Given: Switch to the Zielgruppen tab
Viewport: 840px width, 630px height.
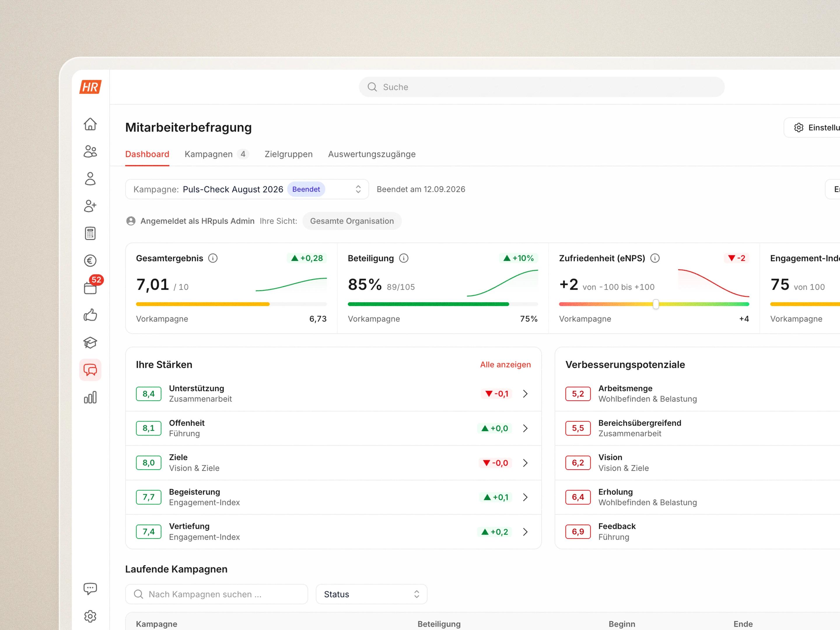Looking at the screenshot, I should (289, 154).
